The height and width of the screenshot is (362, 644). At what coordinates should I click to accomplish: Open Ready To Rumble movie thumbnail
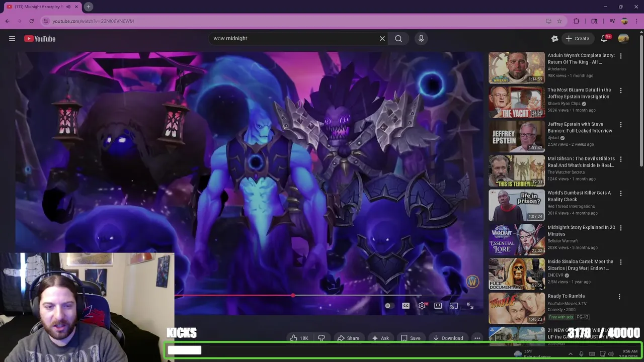[517, 308]
